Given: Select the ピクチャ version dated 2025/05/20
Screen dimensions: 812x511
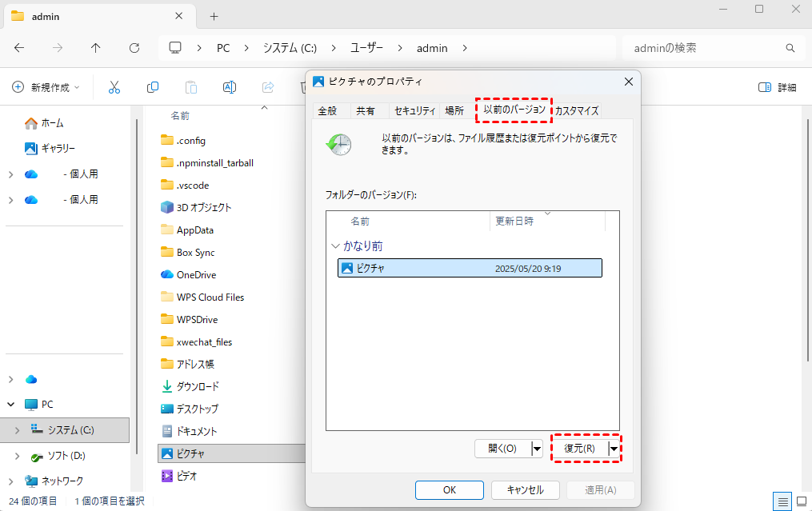Looking at the screenshot, I should pos(470,269).
